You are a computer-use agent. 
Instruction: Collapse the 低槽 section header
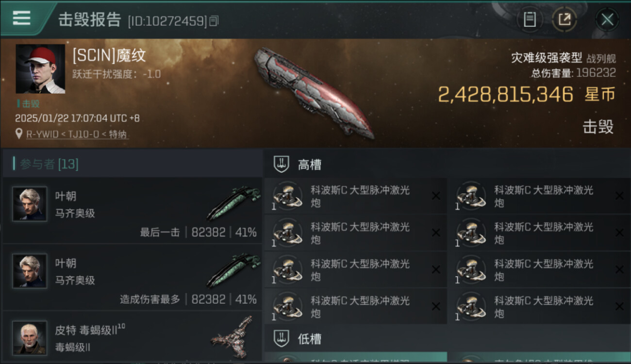(x=447, y=339)
